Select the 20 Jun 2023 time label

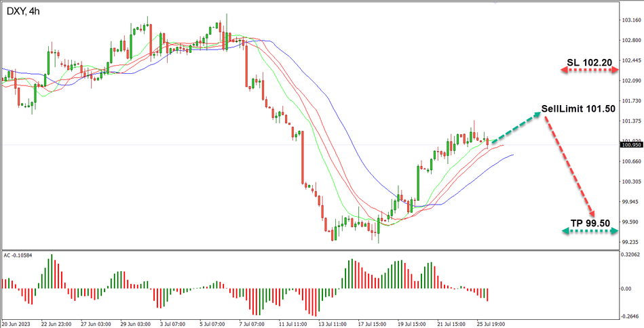(x=16, y=324)
